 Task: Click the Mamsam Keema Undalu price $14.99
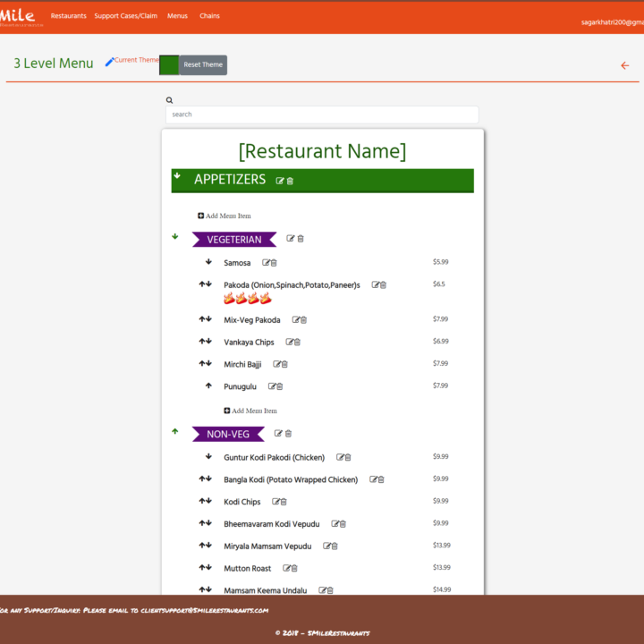point(442,589)
